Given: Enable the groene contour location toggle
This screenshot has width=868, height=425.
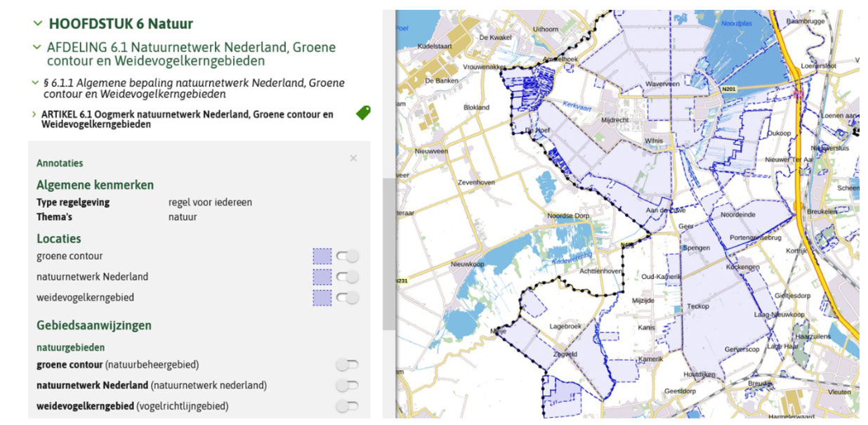Looking at the screenshot, I should pos(347,256).
